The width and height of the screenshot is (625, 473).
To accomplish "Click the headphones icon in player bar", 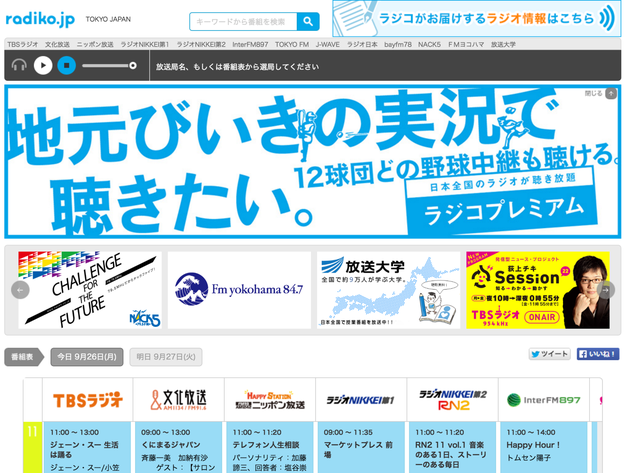I will point(19,66).
